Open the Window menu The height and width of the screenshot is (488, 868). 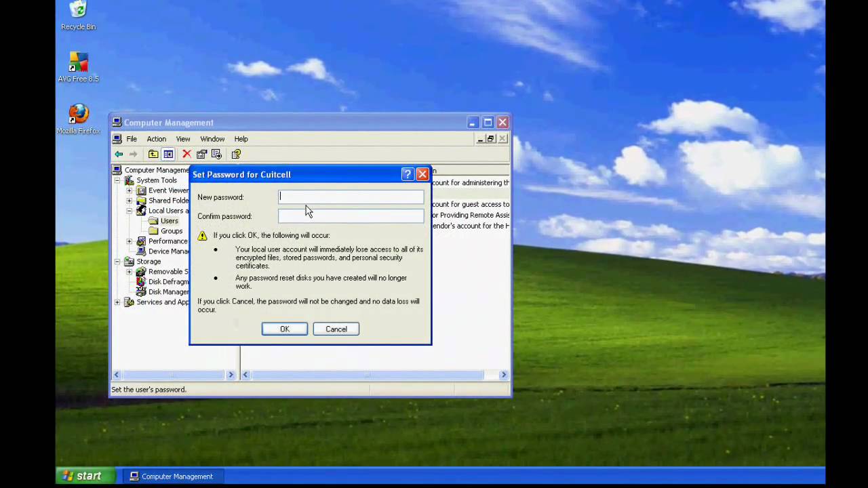tap(212, 139)
